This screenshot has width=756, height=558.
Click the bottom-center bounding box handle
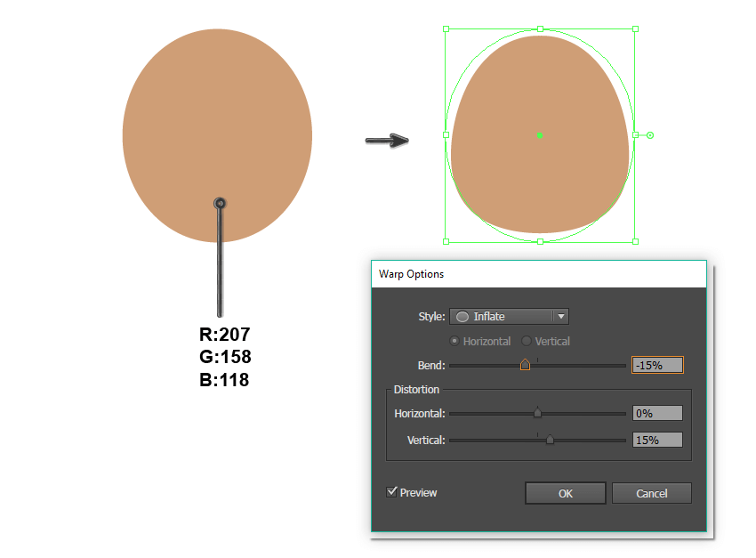click(x=540, y=241)
